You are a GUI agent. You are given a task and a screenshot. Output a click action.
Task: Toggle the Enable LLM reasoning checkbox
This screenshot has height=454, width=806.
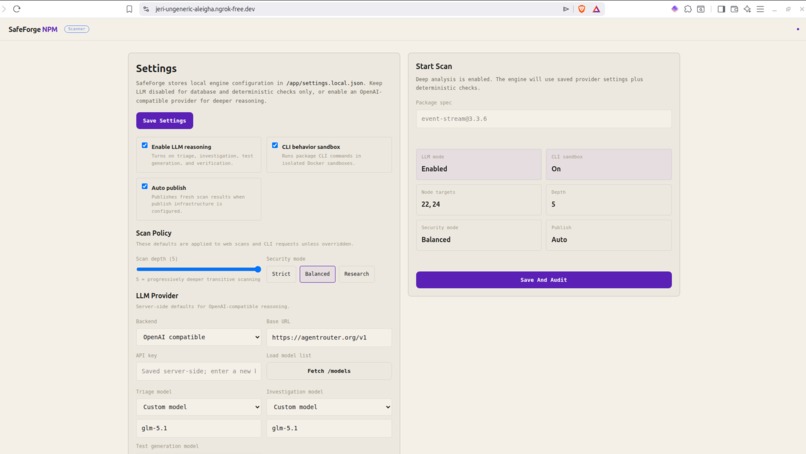[x=144, y=146]
